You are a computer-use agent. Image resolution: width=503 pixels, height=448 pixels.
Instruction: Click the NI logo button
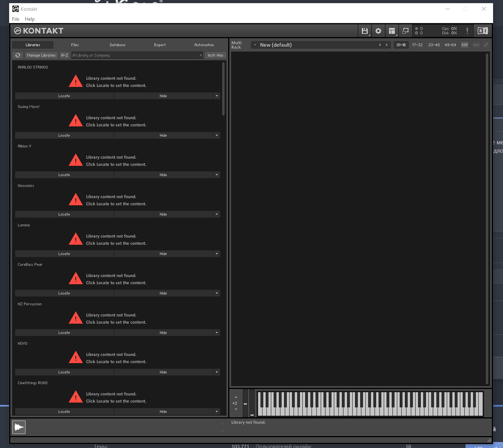point(483,31)
